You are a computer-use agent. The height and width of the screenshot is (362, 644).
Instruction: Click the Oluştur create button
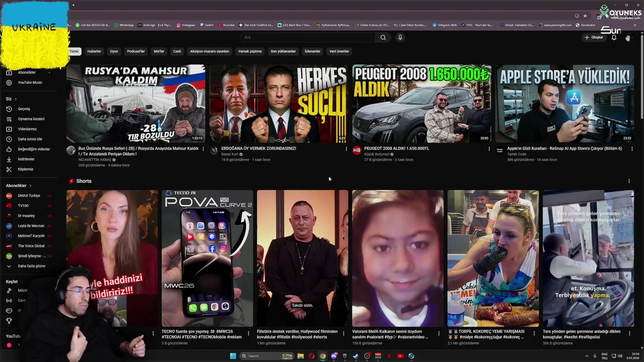(x=594, y=37)
